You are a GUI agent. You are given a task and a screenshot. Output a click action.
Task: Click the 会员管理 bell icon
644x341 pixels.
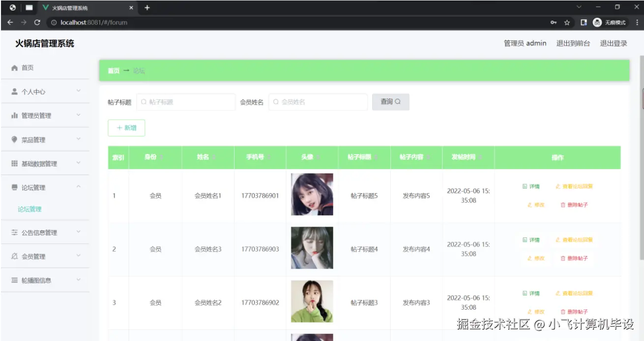click(x=14, y=256)
